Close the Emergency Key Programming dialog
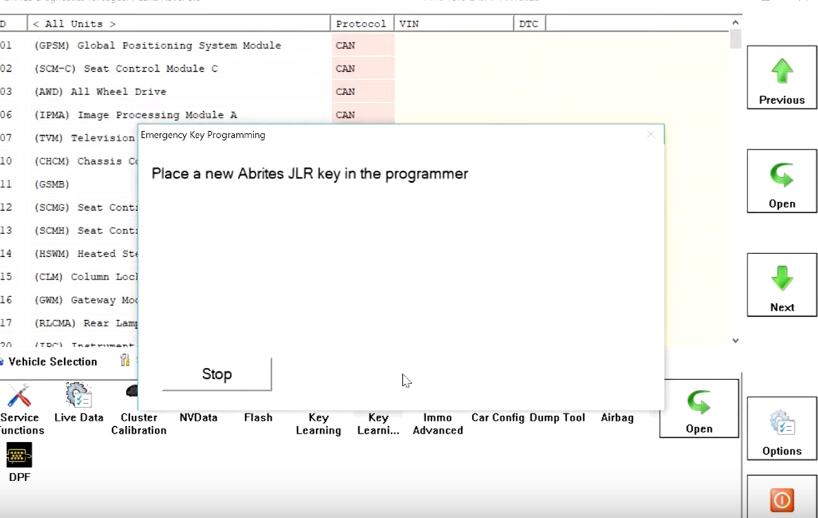Screen dimensions: 818x518 [650, 135]
